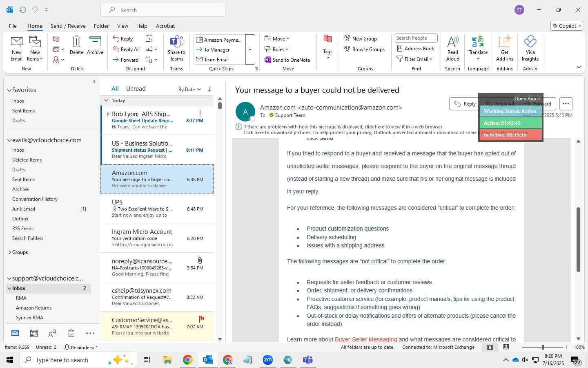The height and width of the screenshot is (368, 588).
Task: Share message to Teams
Action: (x=176, y=49)
